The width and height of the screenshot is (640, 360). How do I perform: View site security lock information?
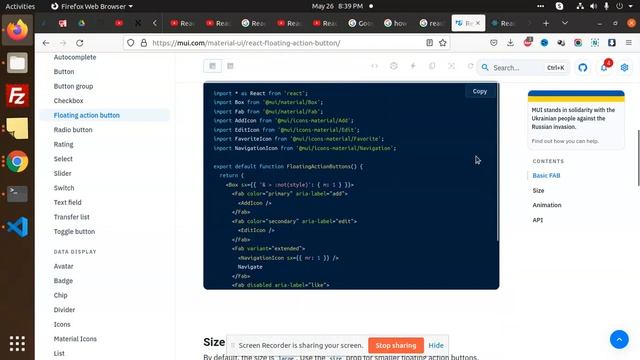(144, 43)
